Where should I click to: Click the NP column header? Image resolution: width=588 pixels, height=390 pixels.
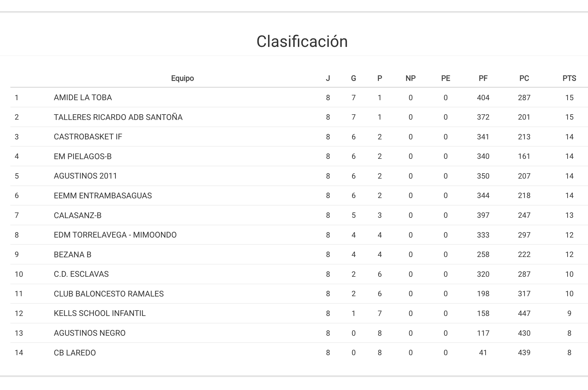point(410,78)
